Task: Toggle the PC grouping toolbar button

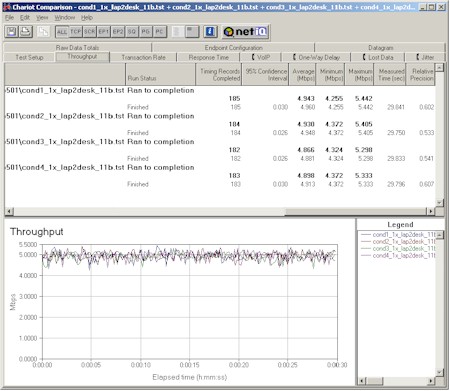Action: 160,32
